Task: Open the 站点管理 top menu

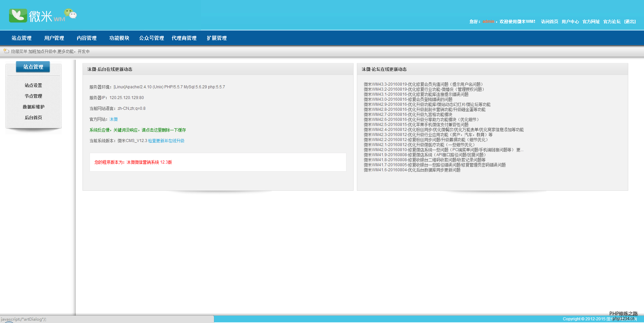Action: 21,38
